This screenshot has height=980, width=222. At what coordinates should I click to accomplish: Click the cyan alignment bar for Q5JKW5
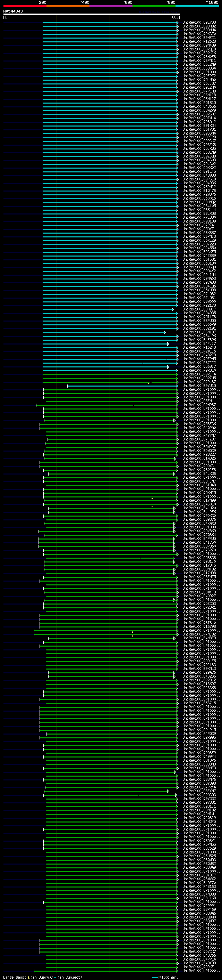tap(110, 149)
